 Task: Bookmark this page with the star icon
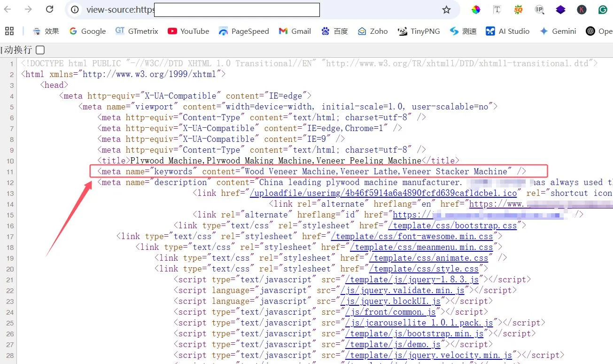[446, 9]
